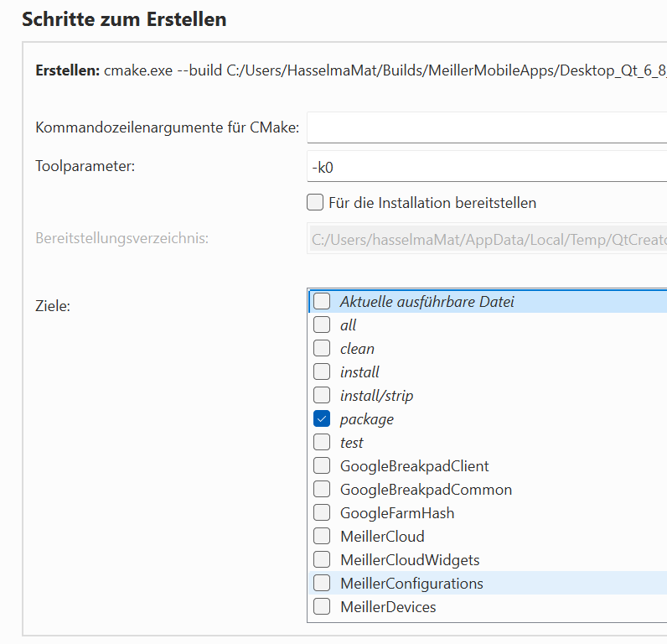
Task: Enable 'Für die Installation bereitstellen' checkbox
Action: pyautogui.click(x=315, y=203)
